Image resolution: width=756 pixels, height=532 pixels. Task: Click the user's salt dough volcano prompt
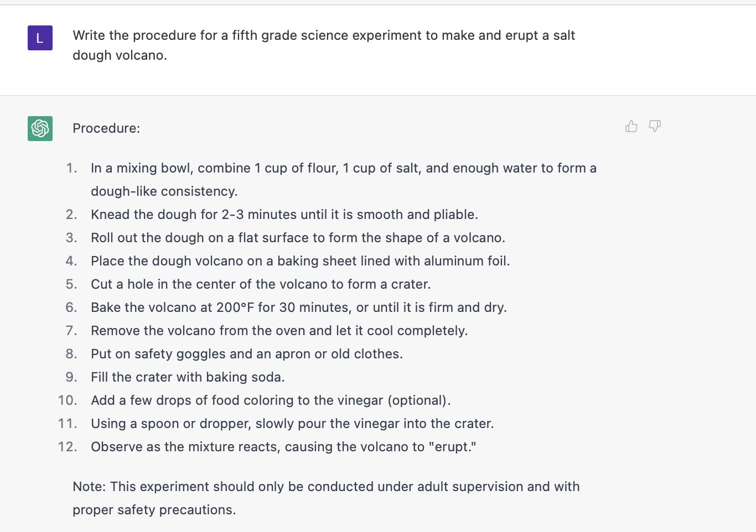(324, 45)
